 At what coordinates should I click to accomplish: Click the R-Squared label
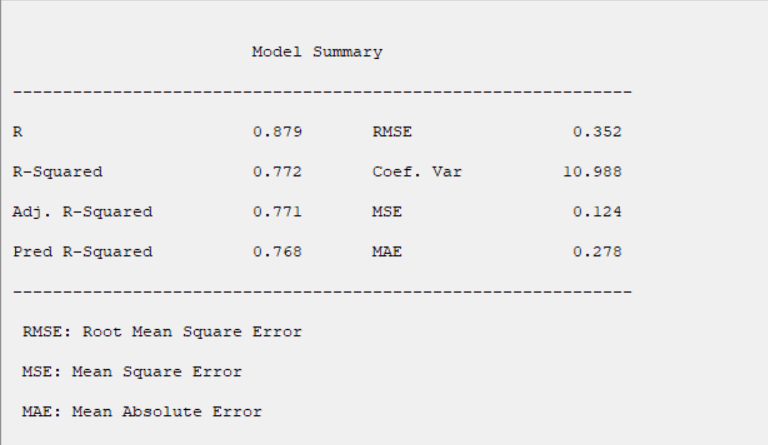(x=58, y=172)
